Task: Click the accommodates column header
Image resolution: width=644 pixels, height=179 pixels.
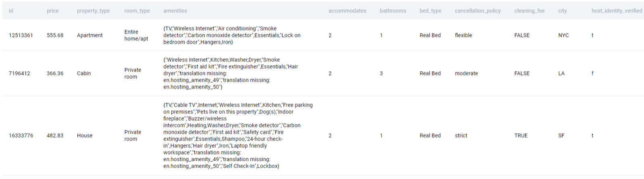Action: pyautogui.click(x=347, y=11)
